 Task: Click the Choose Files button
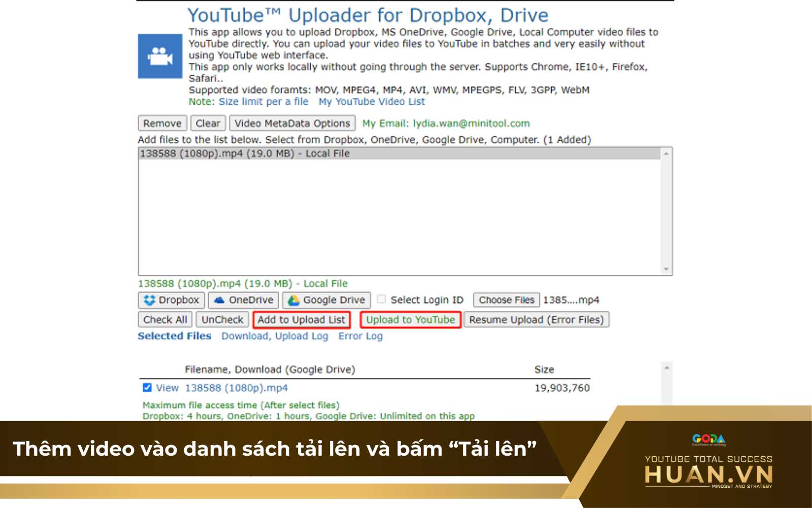point(506,300)
